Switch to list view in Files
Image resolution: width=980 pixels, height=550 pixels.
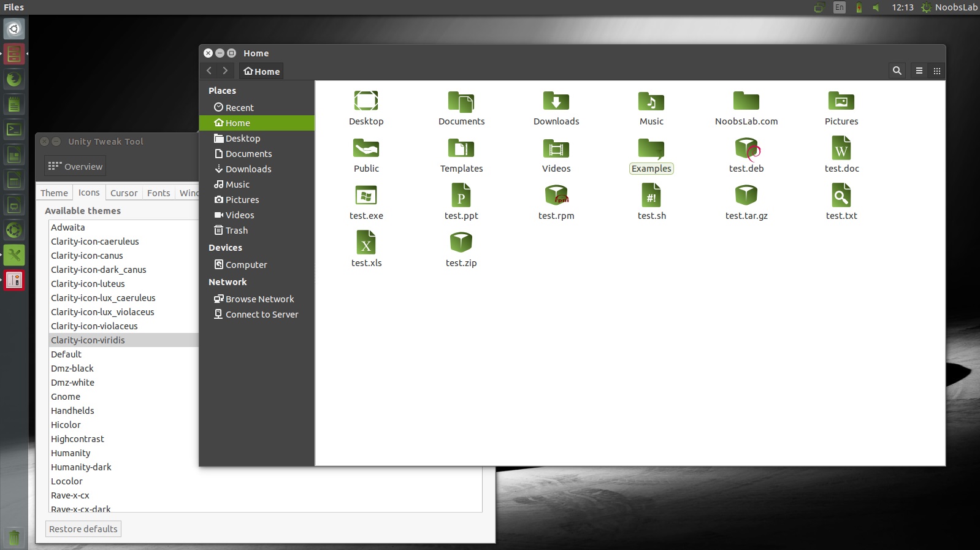[x=919, y=71]
